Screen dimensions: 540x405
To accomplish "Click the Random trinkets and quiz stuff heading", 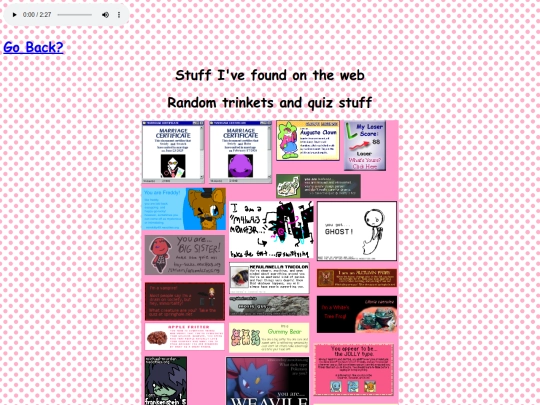I will [270, 102].
